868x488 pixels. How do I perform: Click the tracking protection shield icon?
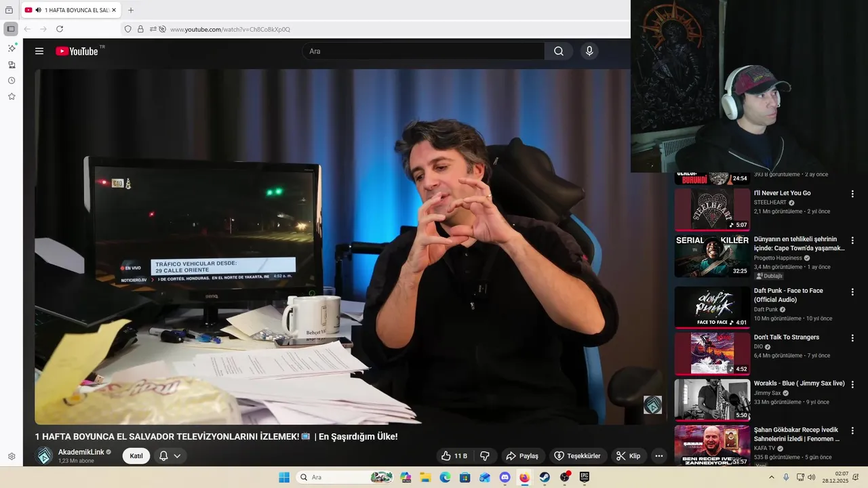click(127, 29)
